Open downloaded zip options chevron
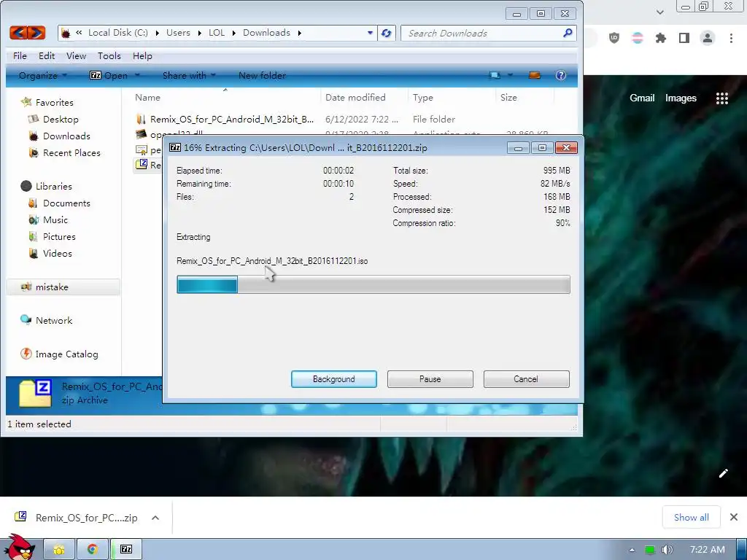This screenshot has height=560, width=747. [155, 518]
